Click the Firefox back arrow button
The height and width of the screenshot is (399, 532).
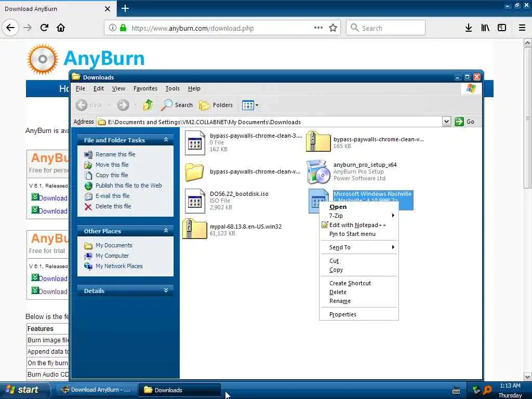pos(10,28)
